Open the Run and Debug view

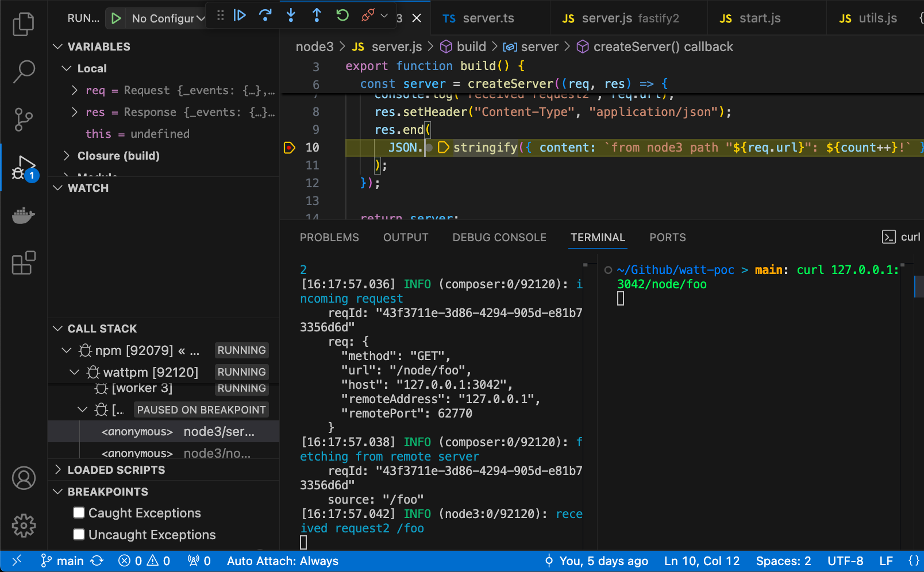24,168
